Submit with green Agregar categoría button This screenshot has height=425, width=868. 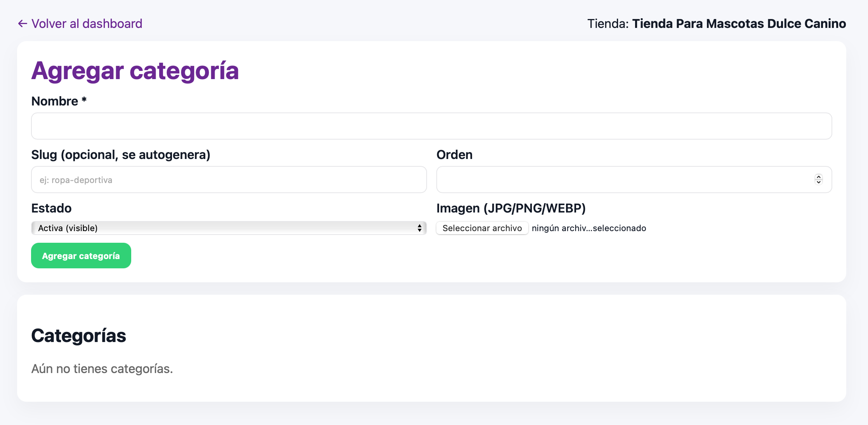click(x=81, y=256)
